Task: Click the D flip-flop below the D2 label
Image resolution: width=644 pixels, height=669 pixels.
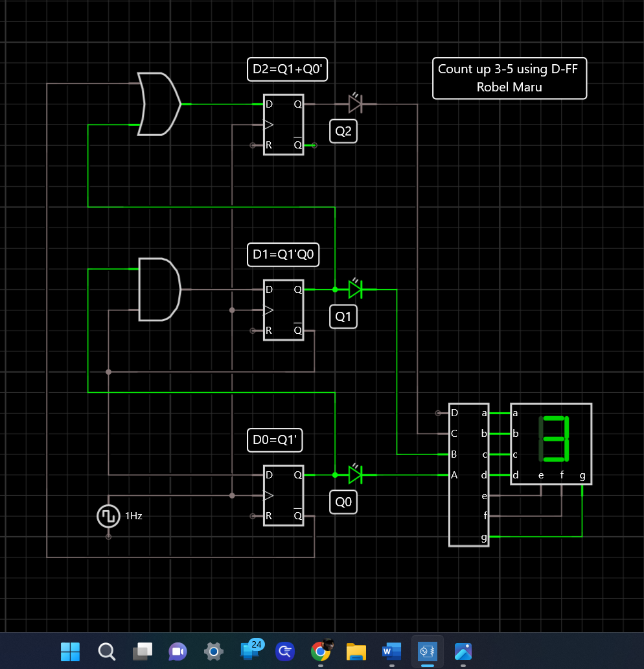Action: tap(283, 124)
